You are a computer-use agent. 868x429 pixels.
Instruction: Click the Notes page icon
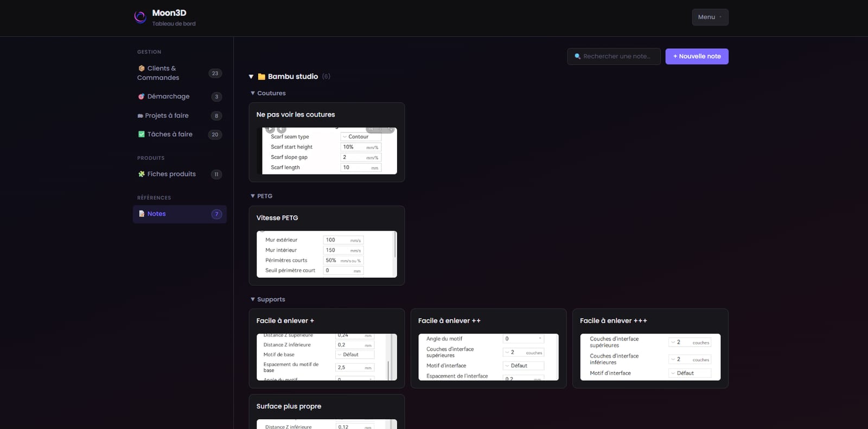pos(142,214)
